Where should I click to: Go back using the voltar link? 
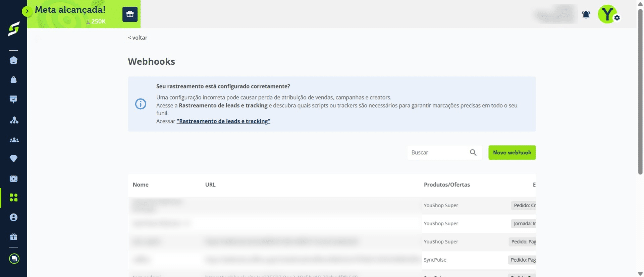pyautogui.click(x=138, y=38)
